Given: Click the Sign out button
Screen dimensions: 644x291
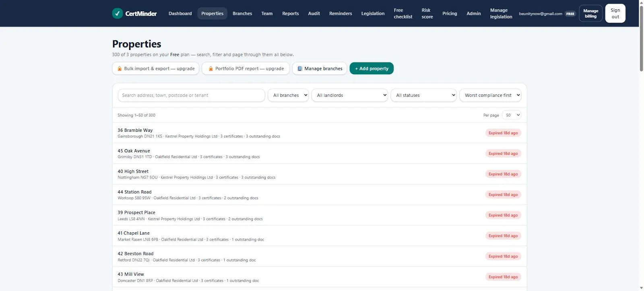Looking at the screenshot, I should click(615, 13).
